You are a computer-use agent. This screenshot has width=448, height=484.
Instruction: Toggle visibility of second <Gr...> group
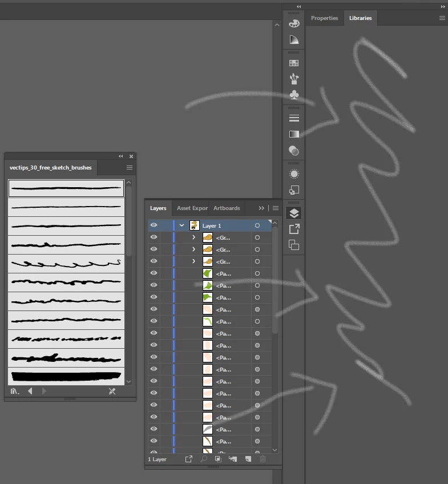[x=154, y=249]
